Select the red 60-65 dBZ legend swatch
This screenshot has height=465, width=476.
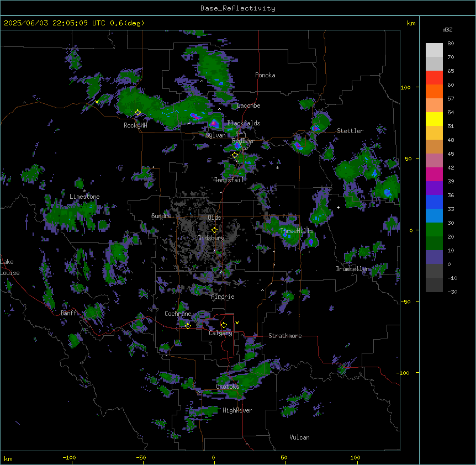(x=434, y=77)
